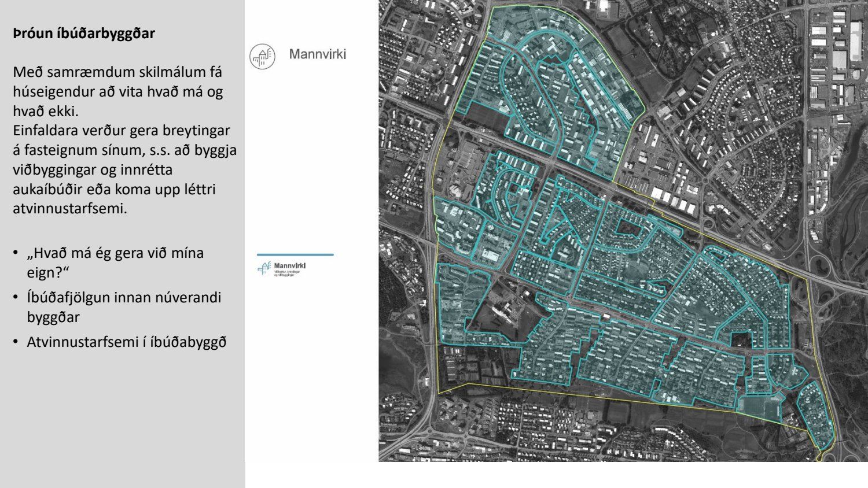The width and height of the screenshot is (868, 488).
Task: Click the small bold Mannvirki logo text
Action: (x=289, y=265)
